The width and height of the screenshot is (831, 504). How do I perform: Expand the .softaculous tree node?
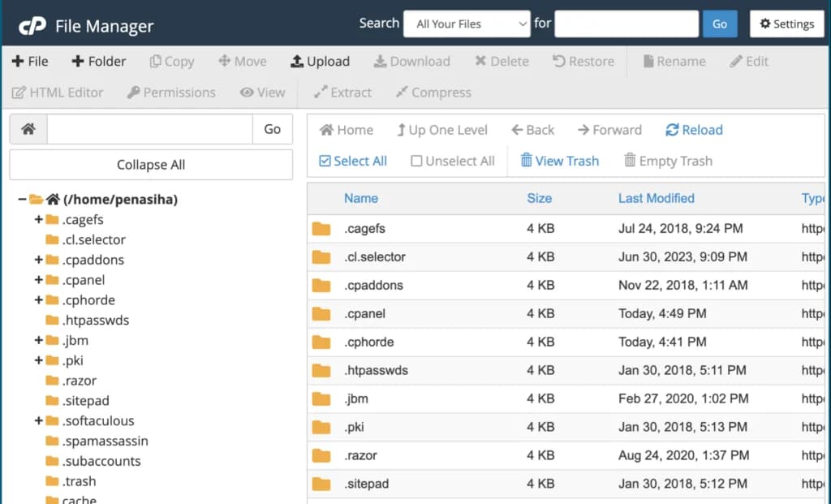click(39, 420)
